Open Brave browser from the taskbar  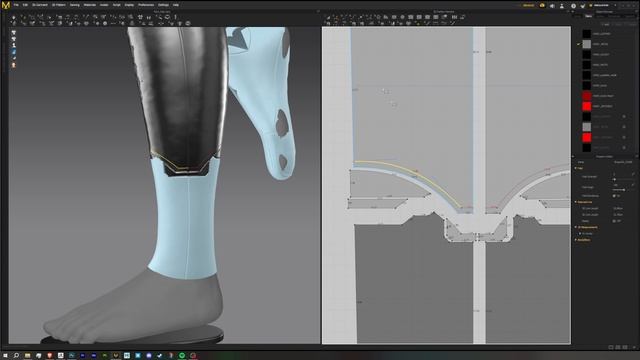49,356
